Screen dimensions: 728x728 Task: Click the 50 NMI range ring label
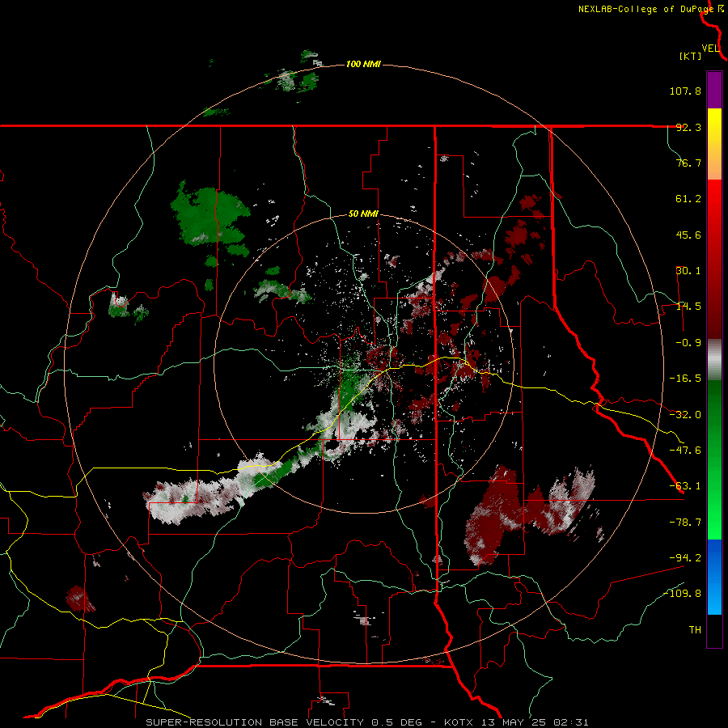click(x=363, y=214)
